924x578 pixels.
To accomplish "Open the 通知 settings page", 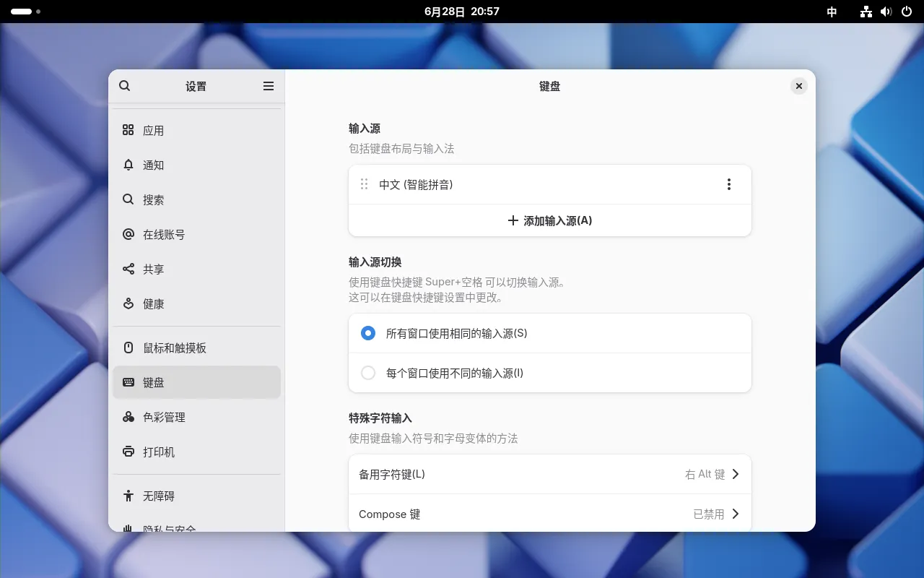I will tap(196, 165).
